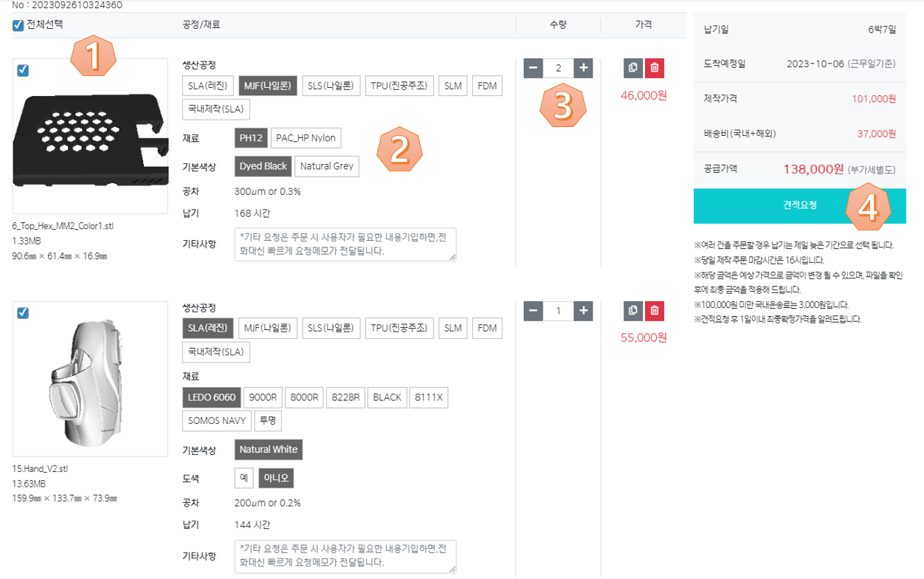Decrease quantity of 15.Hand_V2.stl
The height and width of the screenshot is (579, 924).
pos(534,311)
